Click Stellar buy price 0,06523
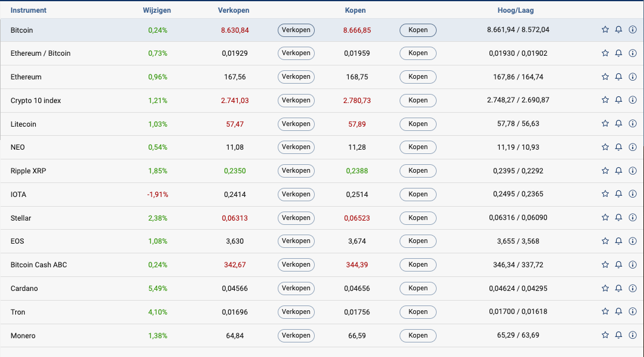 coord(357,218)
